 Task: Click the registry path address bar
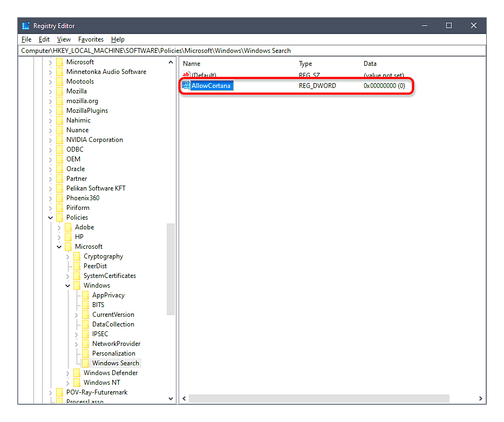(x=251, y=51)
